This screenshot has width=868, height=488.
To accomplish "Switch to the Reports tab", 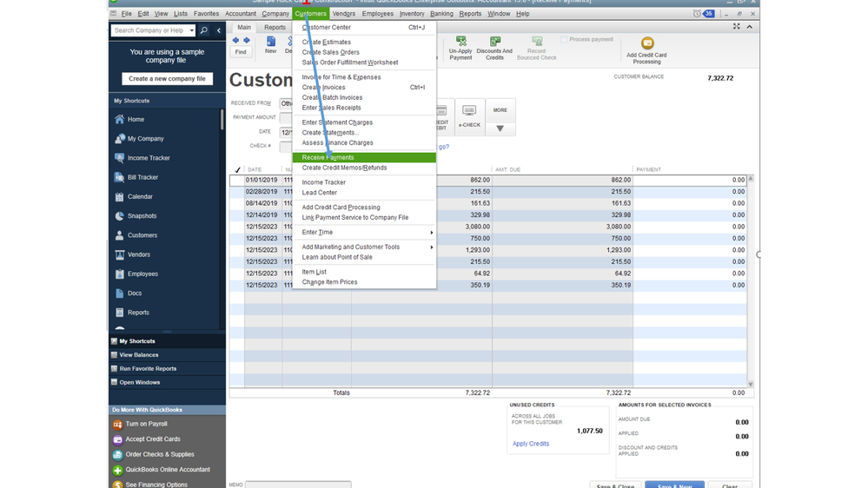I will [x=275, y=28].
